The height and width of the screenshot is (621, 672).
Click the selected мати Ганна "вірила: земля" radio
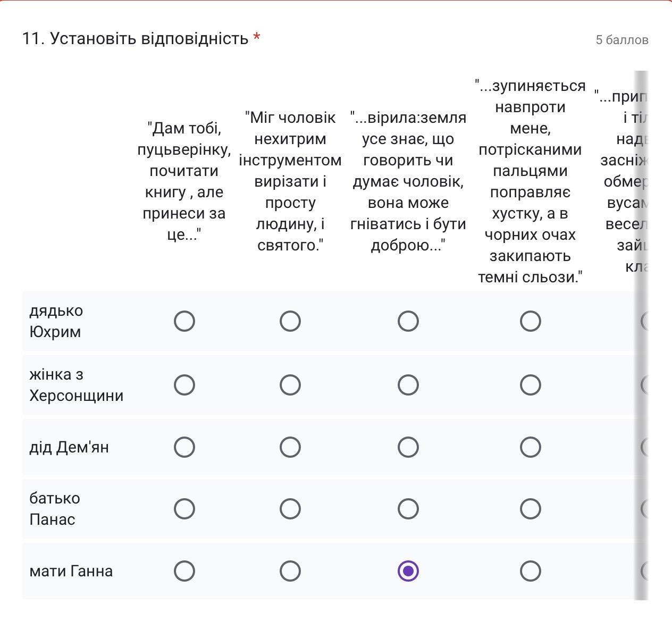click(408, 571)
